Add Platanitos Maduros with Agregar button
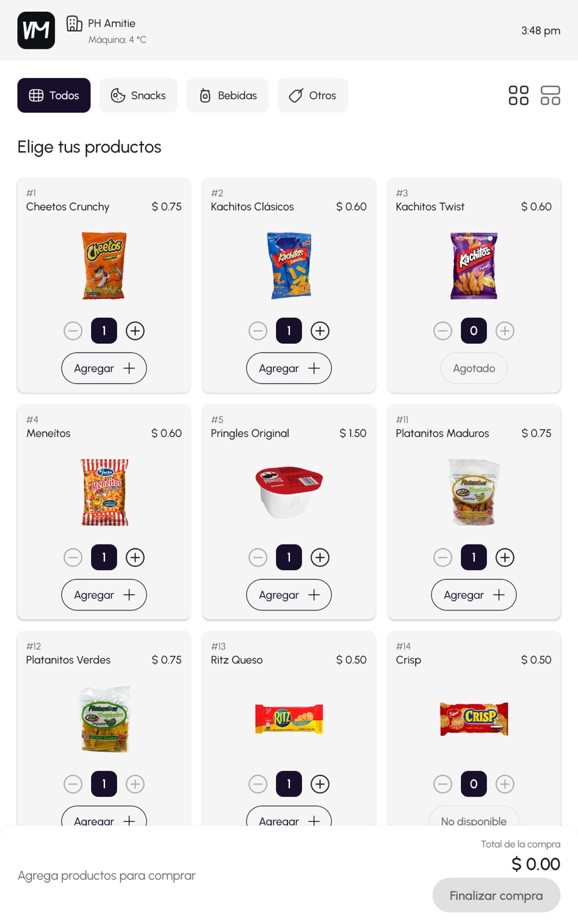Viewport: 578px width, 924px height. pos(474,595)
